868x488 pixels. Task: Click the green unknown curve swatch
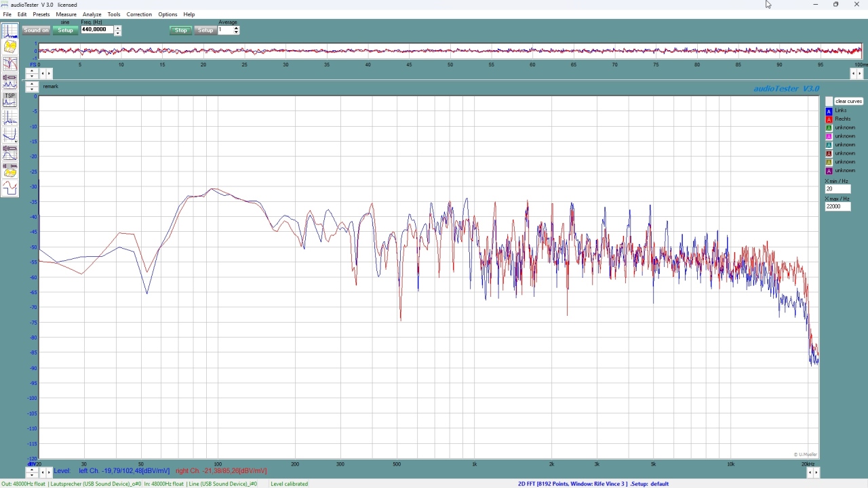coord(829,127)
